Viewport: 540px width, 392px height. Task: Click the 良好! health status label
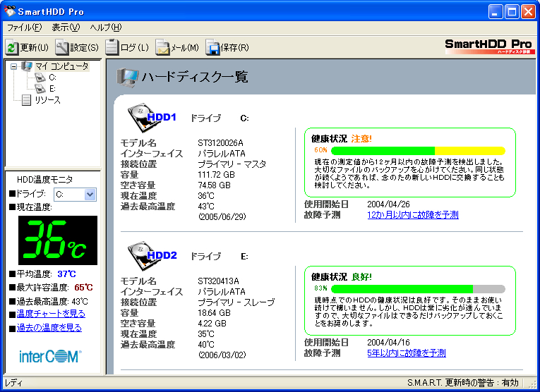click(361, 277)
